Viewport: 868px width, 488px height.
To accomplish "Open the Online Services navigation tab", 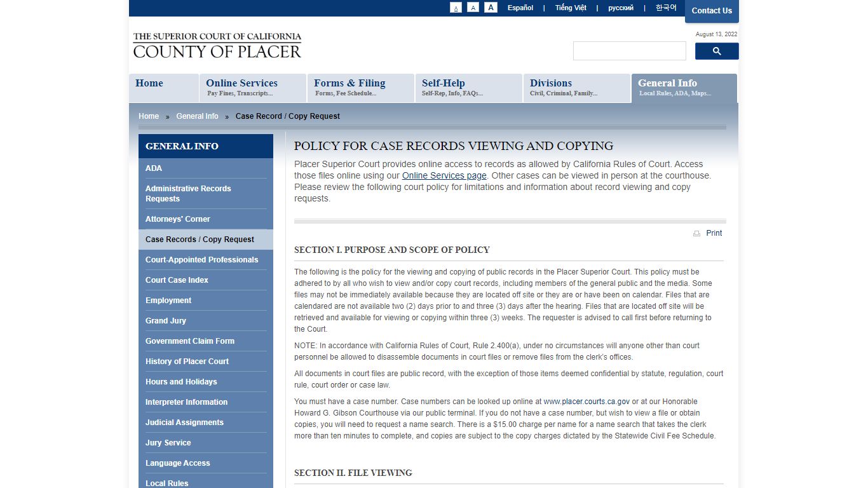I will pos(253,88).
